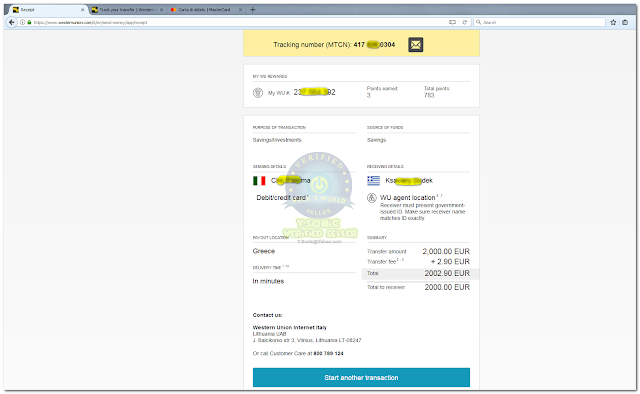Click the WU agent location icon
The height and width of the screenshot is (394, 640).
click(x=372, y=198)
